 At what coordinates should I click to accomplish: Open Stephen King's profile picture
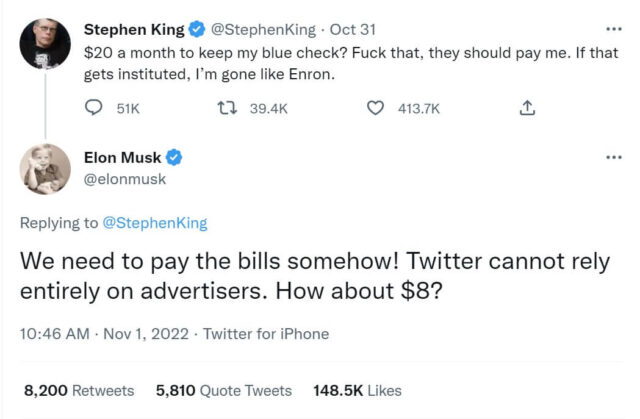45,45
